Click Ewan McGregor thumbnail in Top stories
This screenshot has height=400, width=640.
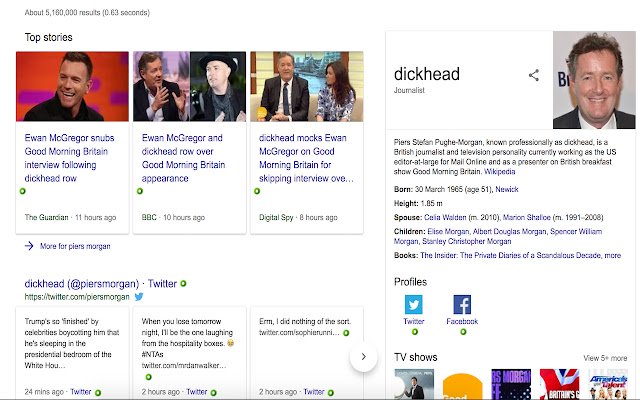point(72,86)
